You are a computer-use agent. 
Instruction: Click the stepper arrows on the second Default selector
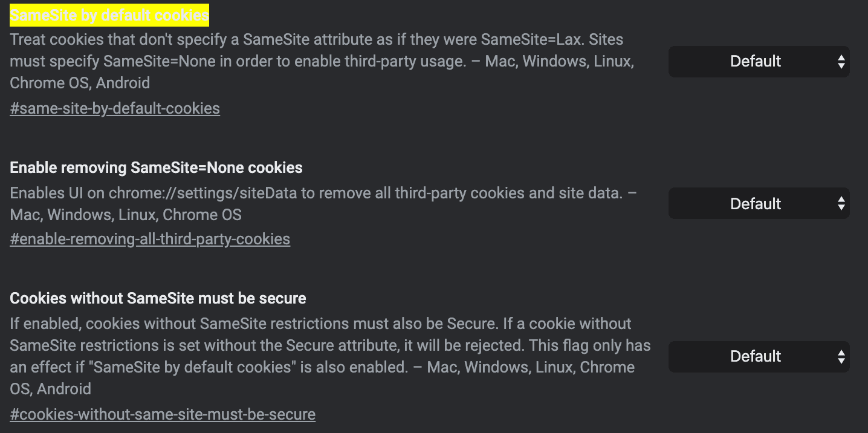click(841, 203)
